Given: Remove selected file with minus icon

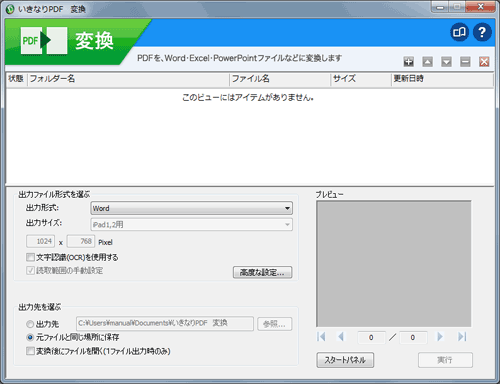Looking at the screenshot, I should click(x=465, y=62).
